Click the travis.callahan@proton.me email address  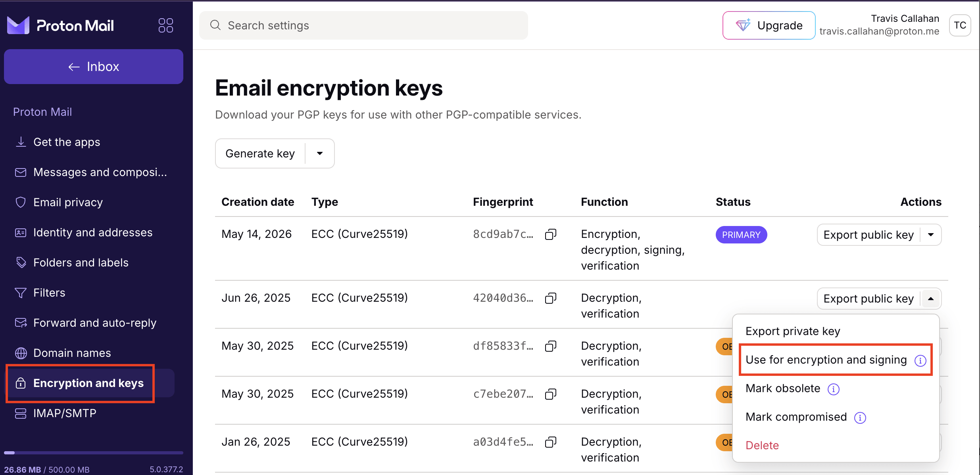coord(879,31)
